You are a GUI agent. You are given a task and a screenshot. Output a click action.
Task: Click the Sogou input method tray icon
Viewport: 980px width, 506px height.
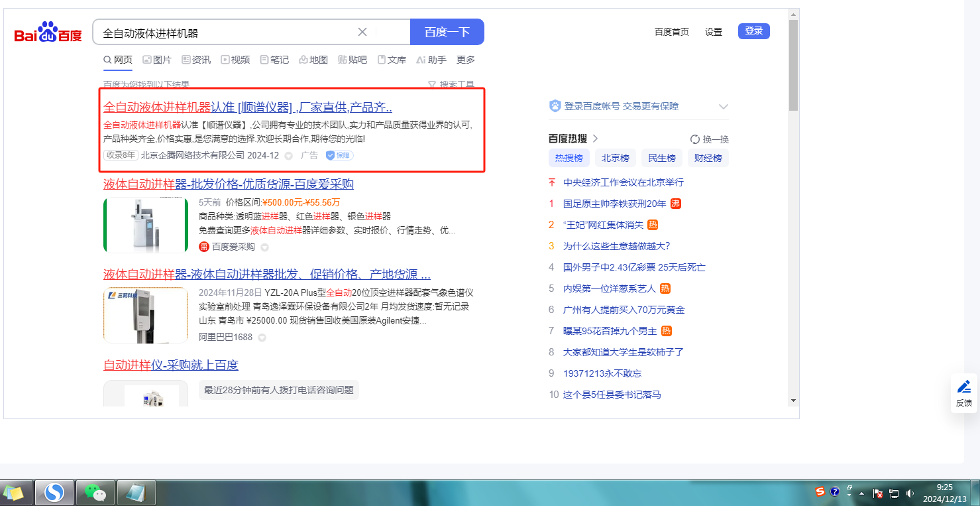(x=820, y=491)
